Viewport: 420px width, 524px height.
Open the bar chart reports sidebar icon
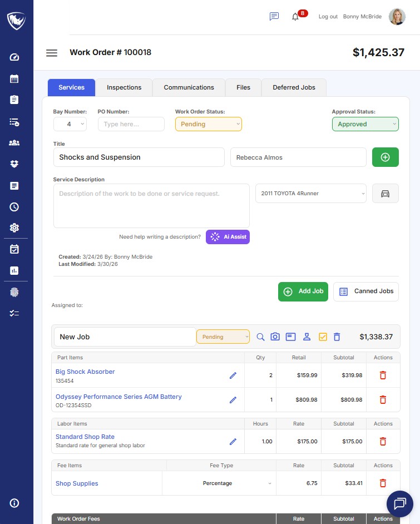point(14,270)
